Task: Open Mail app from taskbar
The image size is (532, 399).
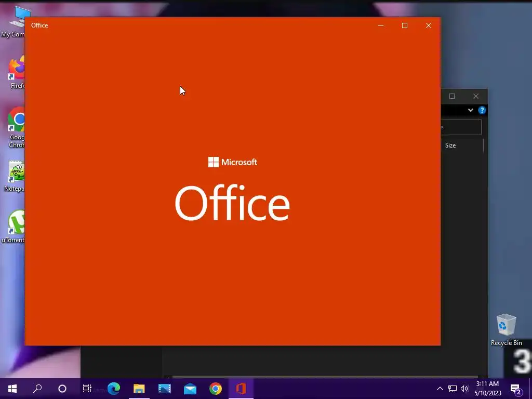Action: (190, 389)
